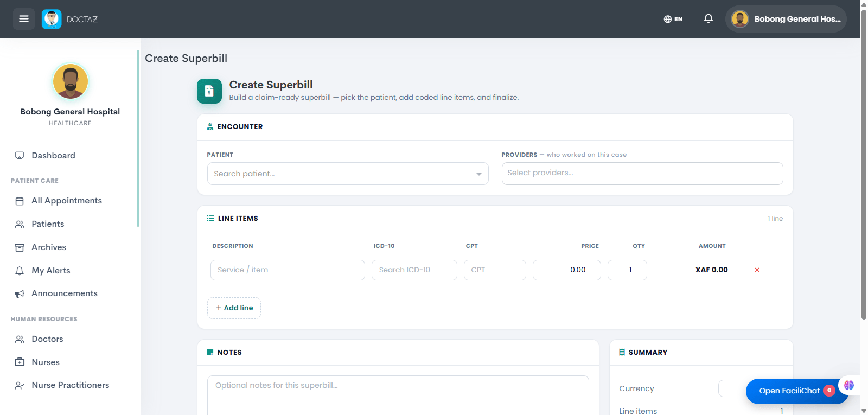Click the people icon beside Doctors
Viewport: 868px width, 415px height.
coord(20,339)
